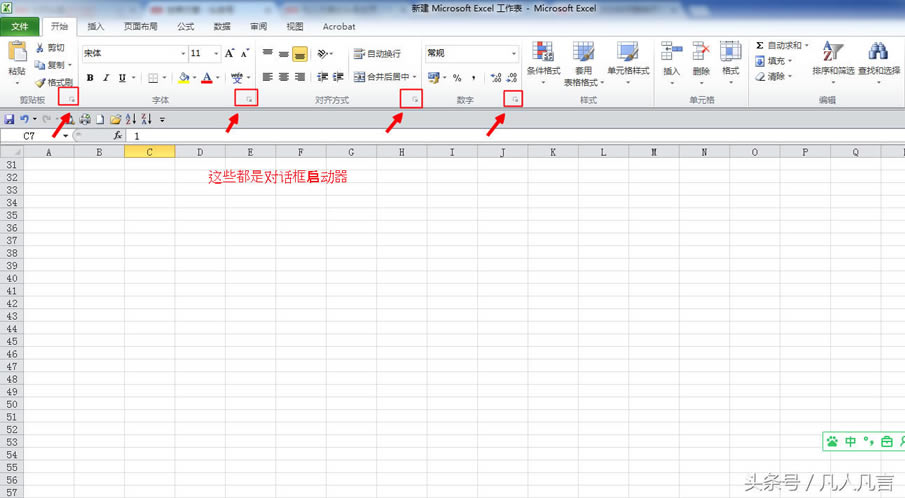Click the fx insert function button
Image resolution: width=905 pixels, height=498 pixels.
pos(117,136)
